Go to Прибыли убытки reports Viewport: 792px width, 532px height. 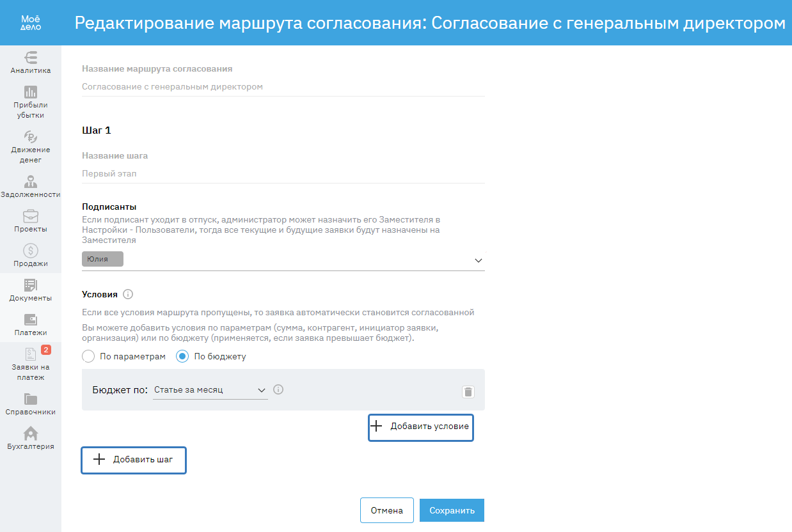click(31, 102)
